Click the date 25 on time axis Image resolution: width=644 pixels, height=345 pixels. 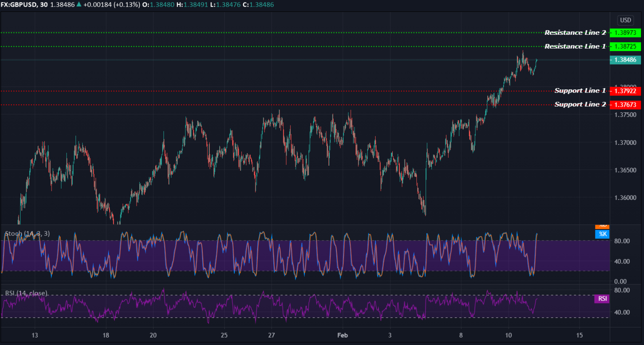[224, 335]
